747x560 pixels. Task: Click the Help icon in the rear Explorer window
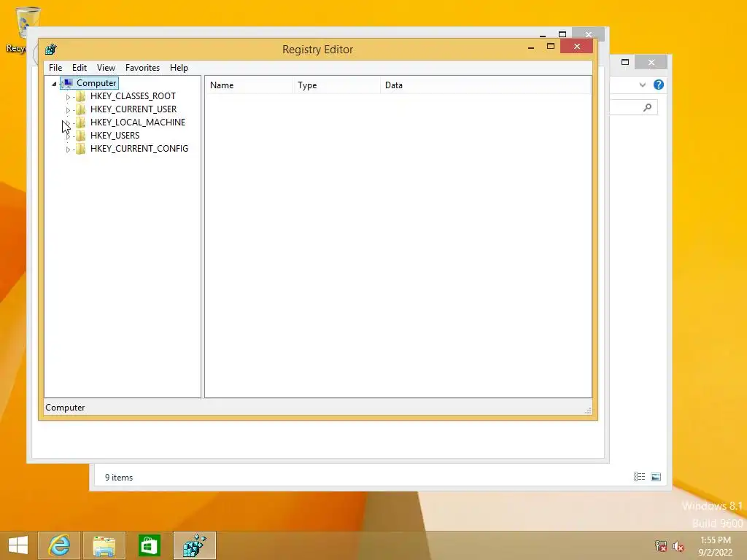[x=659, y=85]
